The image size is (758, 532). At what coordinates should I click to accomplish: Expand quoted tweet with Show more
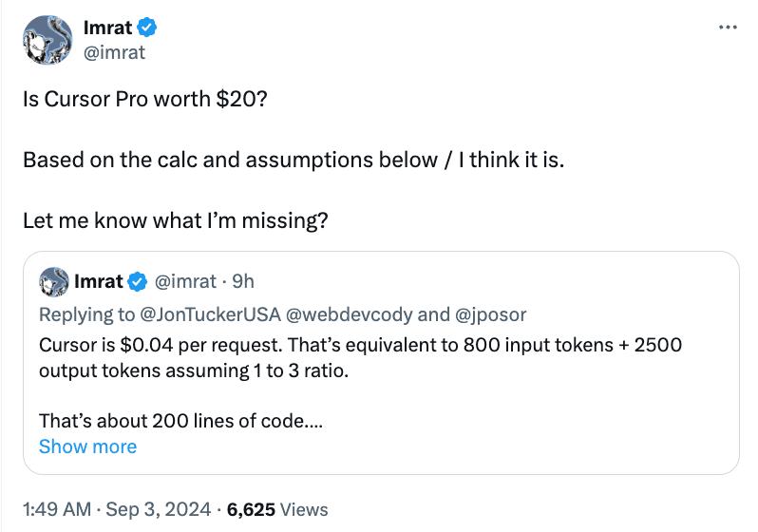(x=88, y=446)
